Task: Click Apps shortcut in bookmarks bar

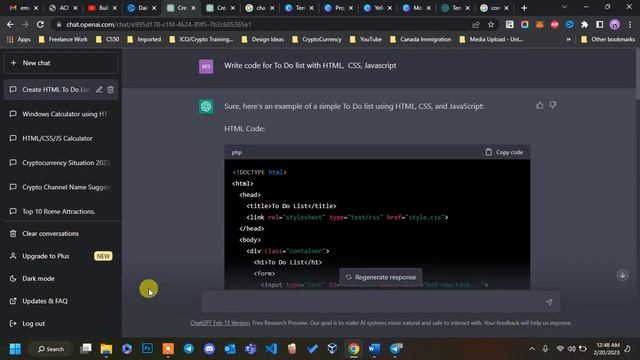Action: click(x=19, y=39)
